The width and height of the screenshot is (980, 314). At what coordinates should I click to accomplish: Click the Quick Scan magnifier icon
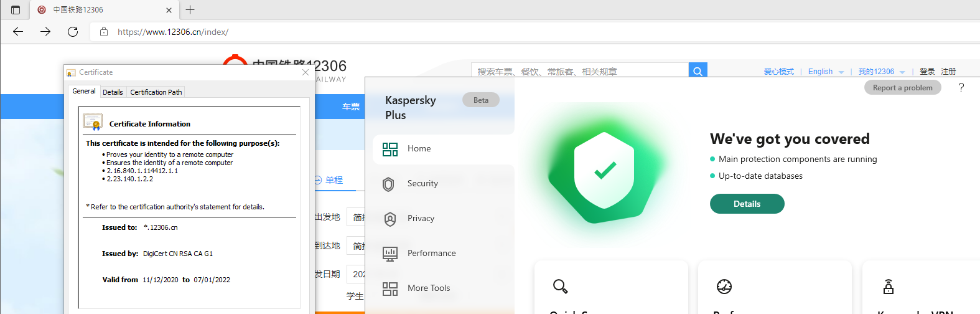point(560,287)
